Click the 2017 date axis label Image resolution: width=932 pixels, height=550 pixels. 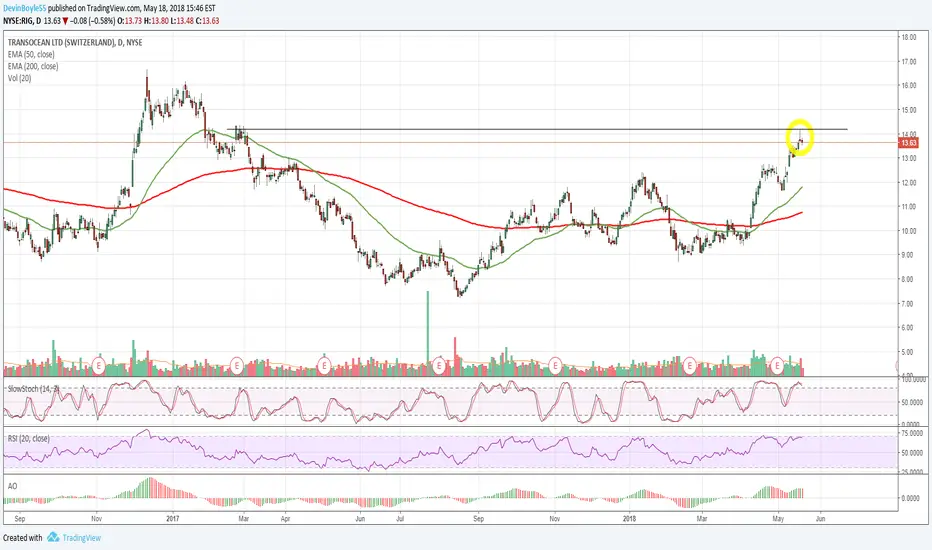click(x=173, y=518)
